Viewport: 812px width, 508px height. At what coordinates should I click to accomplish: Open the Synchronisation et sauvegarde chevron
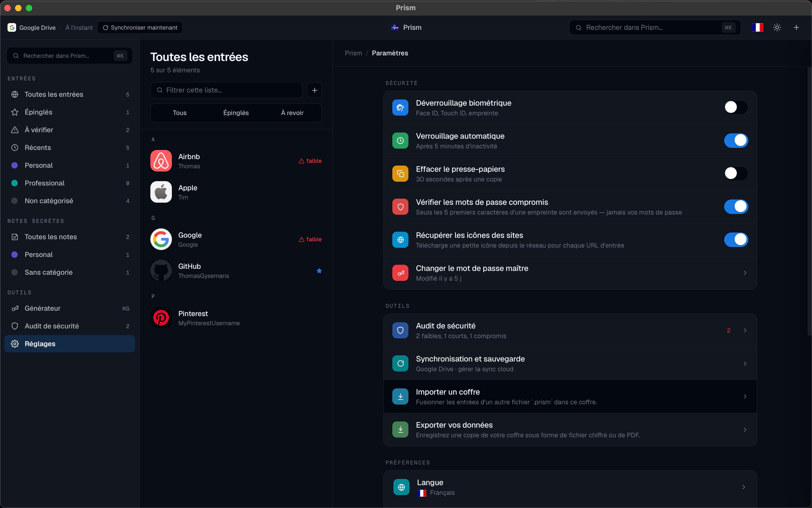tap(745, 363)
